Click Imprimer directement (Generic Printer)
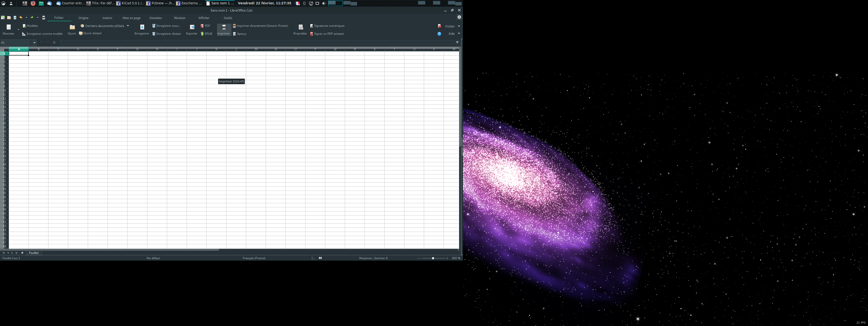This screenshot has width=868, height=326. click(x=260, y=26)
